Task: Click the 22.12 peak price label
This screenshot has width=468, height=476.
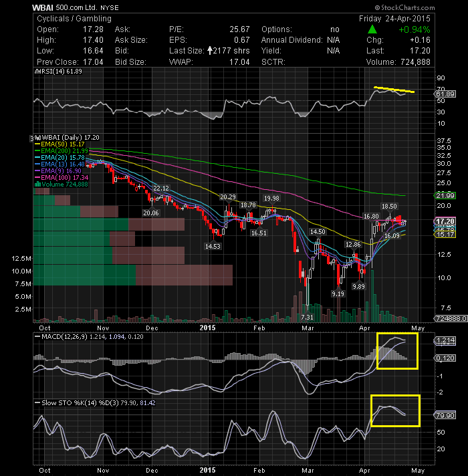Action: tap(161, 189)
